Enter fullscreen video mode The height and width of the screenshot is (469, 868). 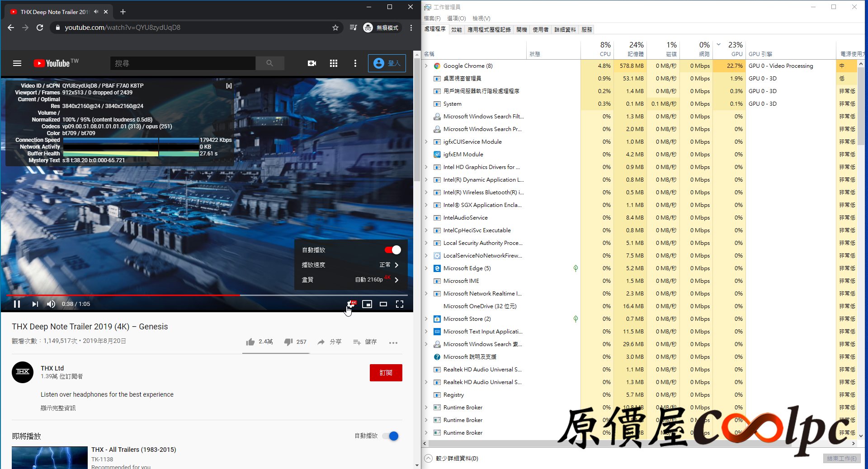pyautogui.click(x=400, y=304)
